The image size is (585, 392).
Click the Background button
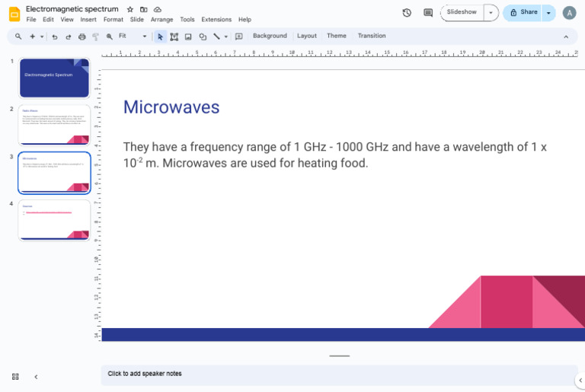(270, 36)
